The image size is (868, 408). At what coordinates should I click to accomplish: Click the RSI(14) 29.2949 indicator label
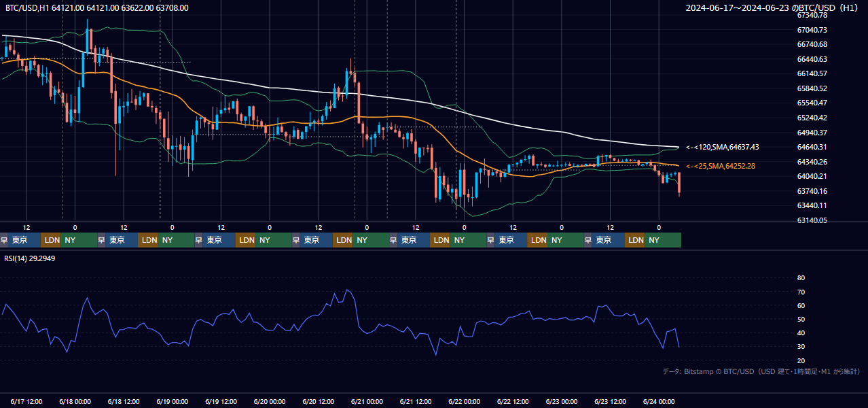pyautogui.click(x=30, y=258)
